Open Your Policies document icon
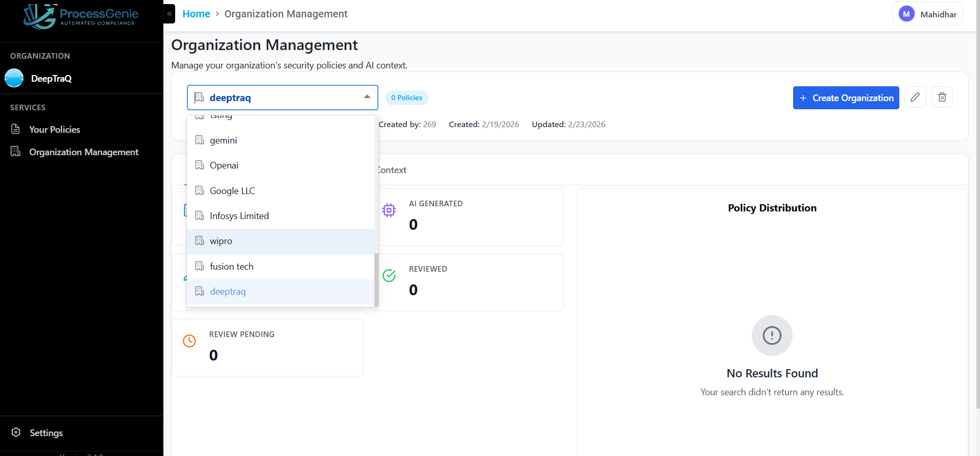 coord(16,129)
